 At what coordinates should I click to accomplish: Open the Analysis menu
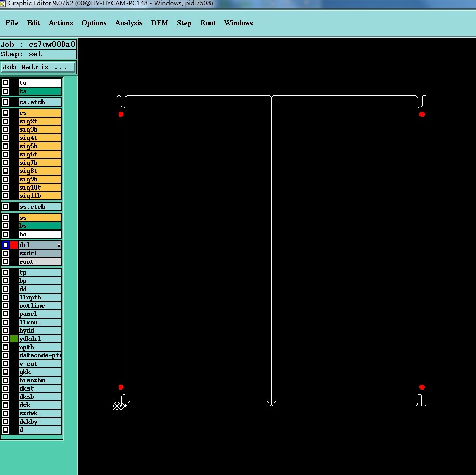pos(129,23)
